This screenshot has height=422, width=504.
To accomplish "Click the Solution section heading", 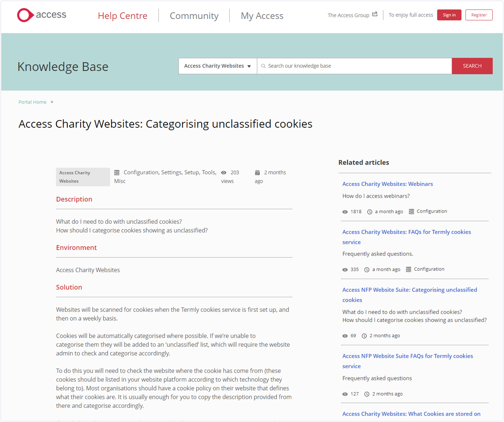I will (x=69, y=287).
